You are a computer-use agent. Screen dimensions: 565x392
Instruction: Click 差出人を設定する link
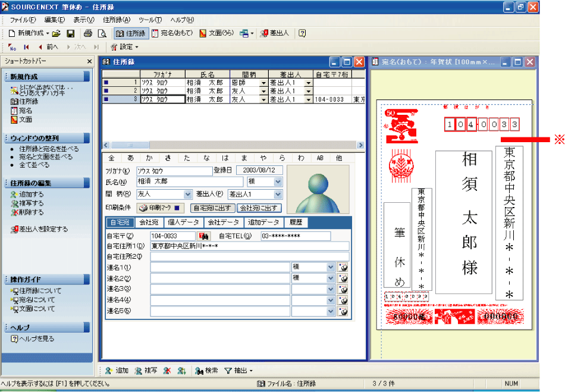click(39, 229)
